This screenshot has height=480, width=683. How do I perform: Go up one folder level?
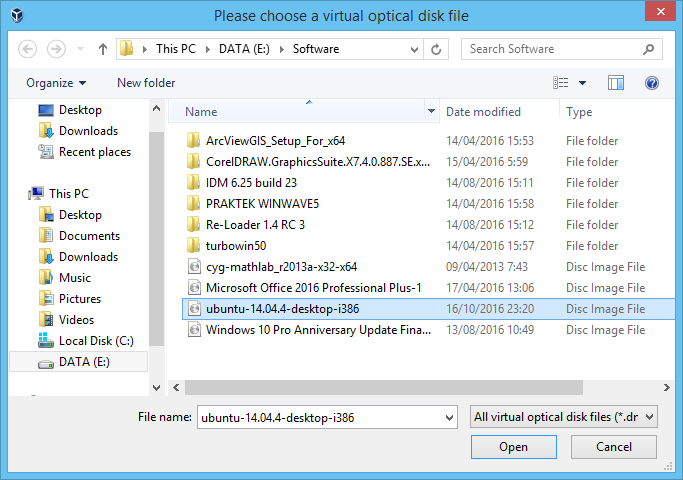click(103, 49)
